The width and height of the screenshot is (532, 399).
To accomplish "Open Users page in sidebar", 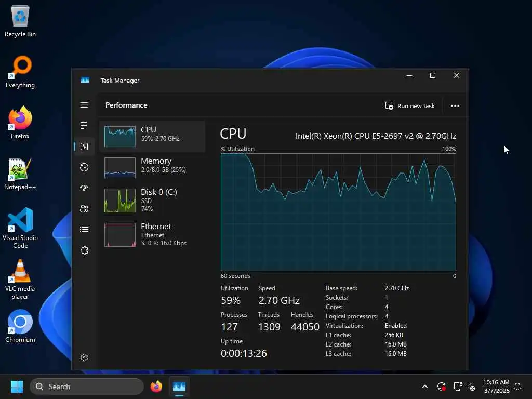I will pos(84,209).
